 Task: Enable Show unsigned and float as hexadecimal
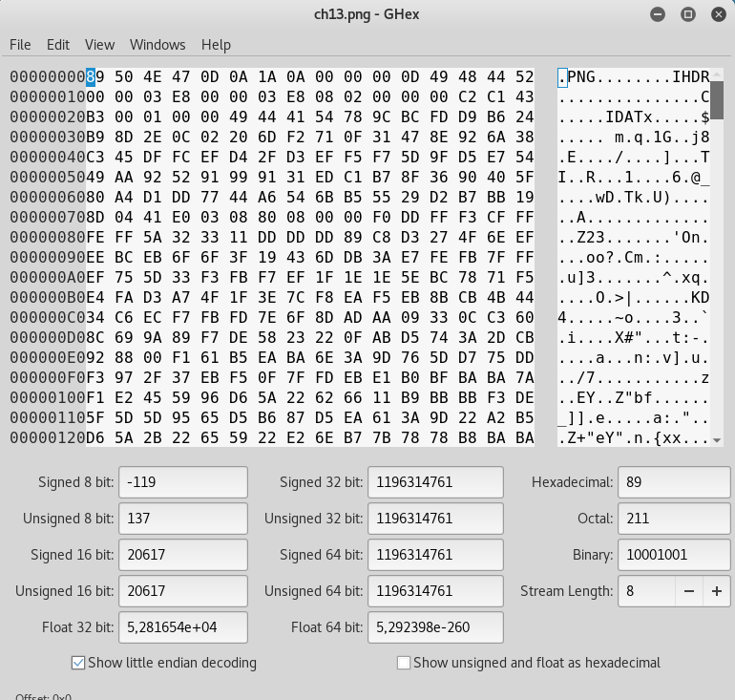point(404,663)
